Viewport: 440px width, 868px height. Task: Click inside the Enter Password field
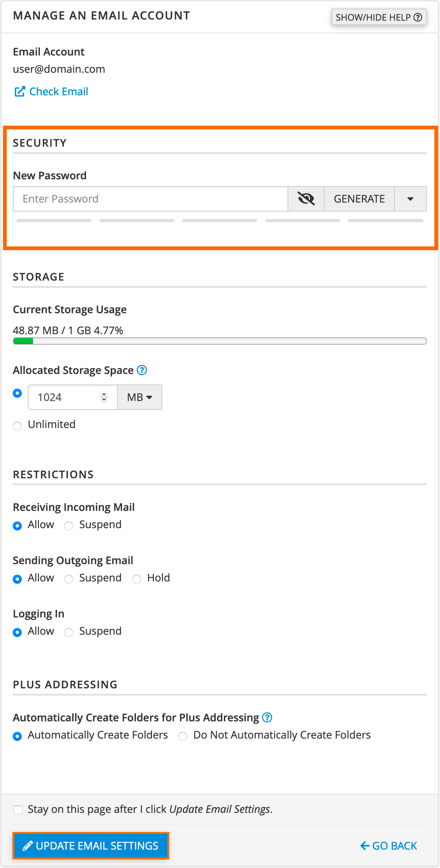(x=150, y=199)
